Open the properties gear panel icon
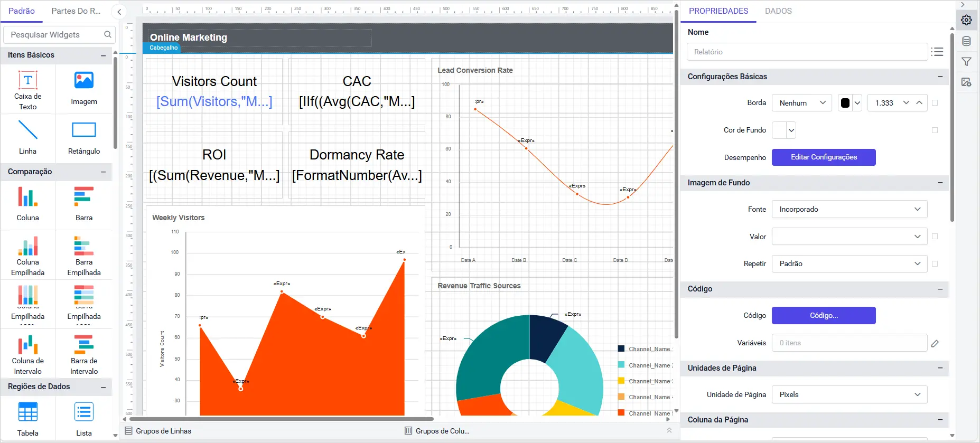Screen dimensions: 980x443 (x=966, y=20)
